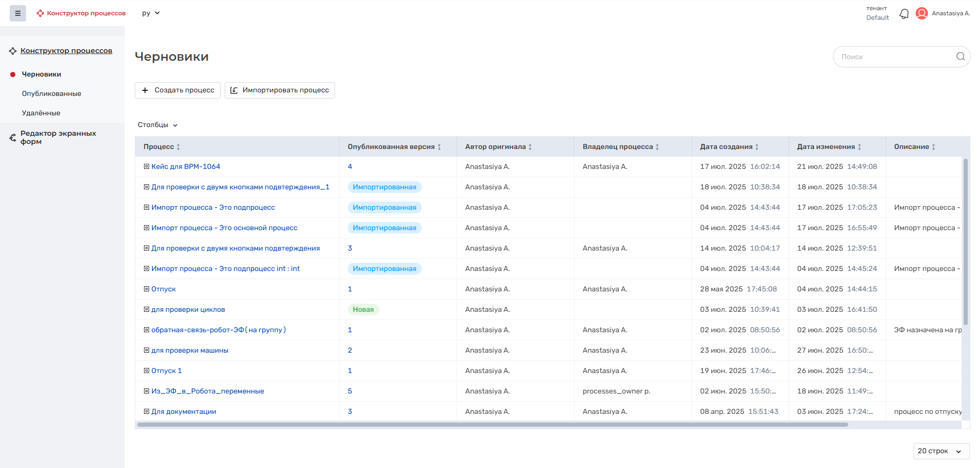Click into the Поиск search field

[x=894, y=57]
